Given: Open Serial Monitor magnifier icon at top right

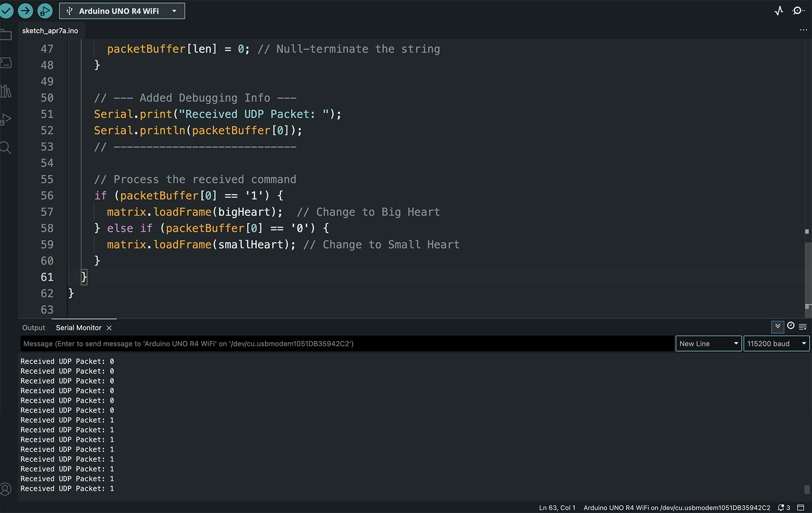Looking at the screenshot, I should click(798, 11).
